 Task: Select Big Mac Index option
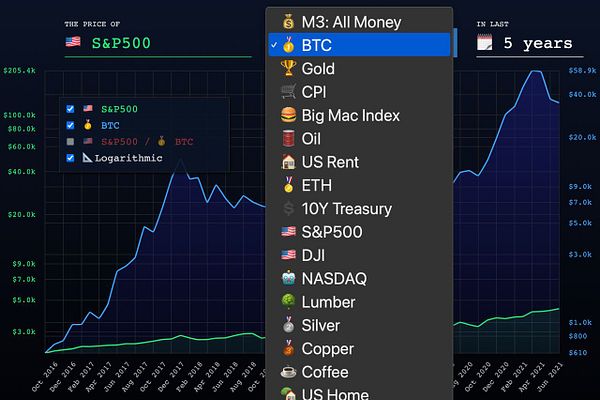pyautogui.click(x=359, y=115)
